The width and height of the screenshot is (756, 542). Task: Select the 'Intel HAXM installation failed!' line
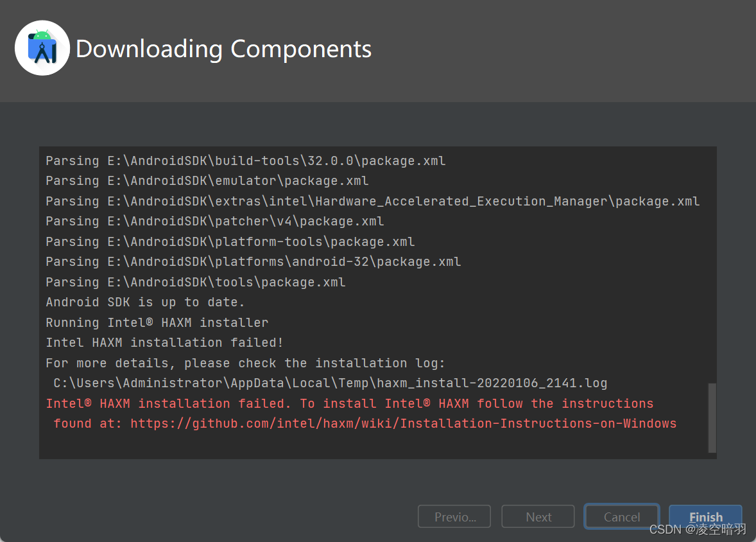coord(164,343)
